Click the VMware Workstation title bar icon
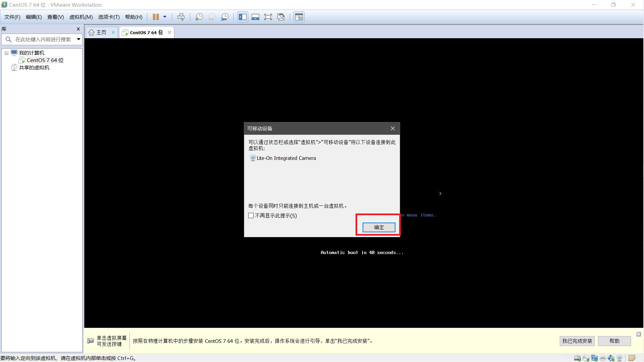The image size is (644, 362). [4, 5]
